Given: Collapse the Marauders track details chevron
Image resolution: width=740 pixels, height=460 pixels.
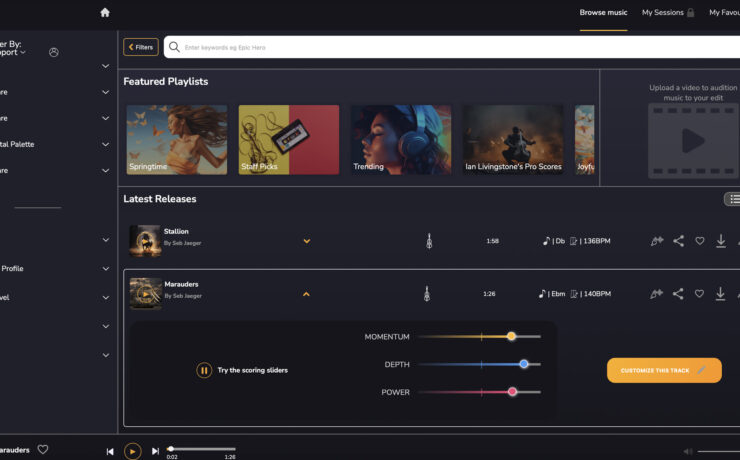Looking at the screenshot, I should pos(306,294).
